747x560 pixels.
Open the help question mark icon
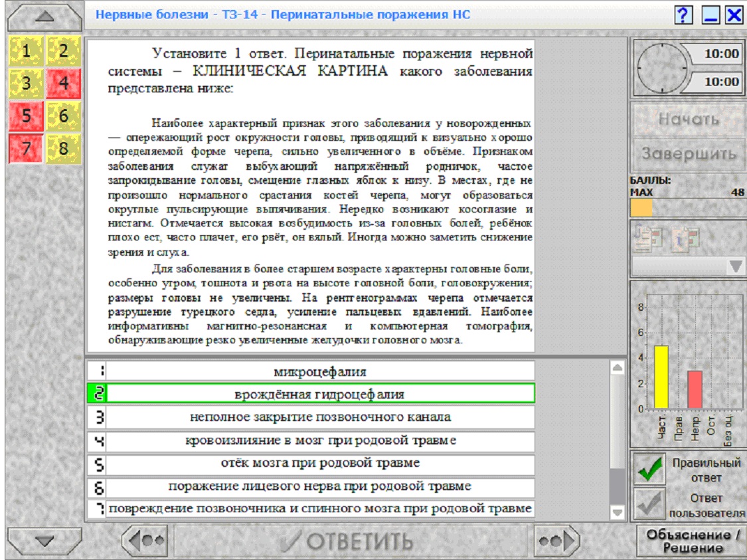(683, 15)
